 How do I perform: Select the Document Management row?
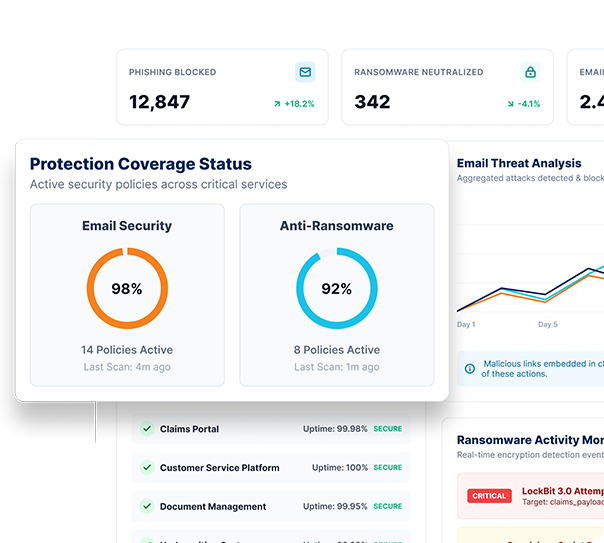(x=271, y=506)
